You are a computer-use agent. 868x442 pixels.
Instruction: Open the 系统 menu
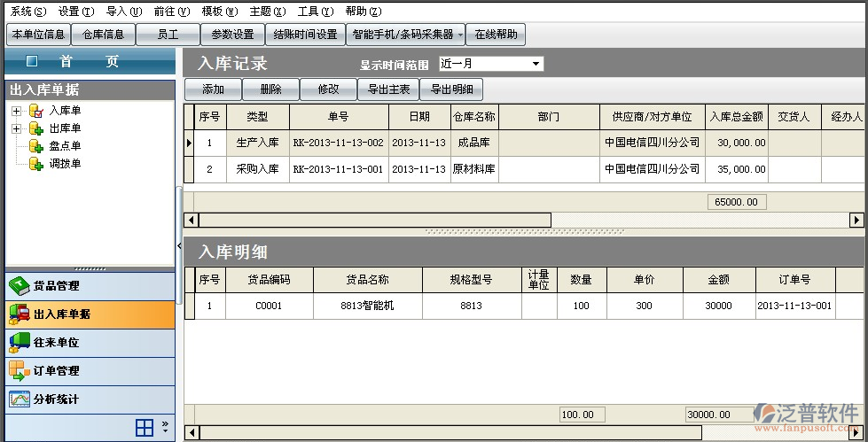pyautogui.click(x=27, y=12)
